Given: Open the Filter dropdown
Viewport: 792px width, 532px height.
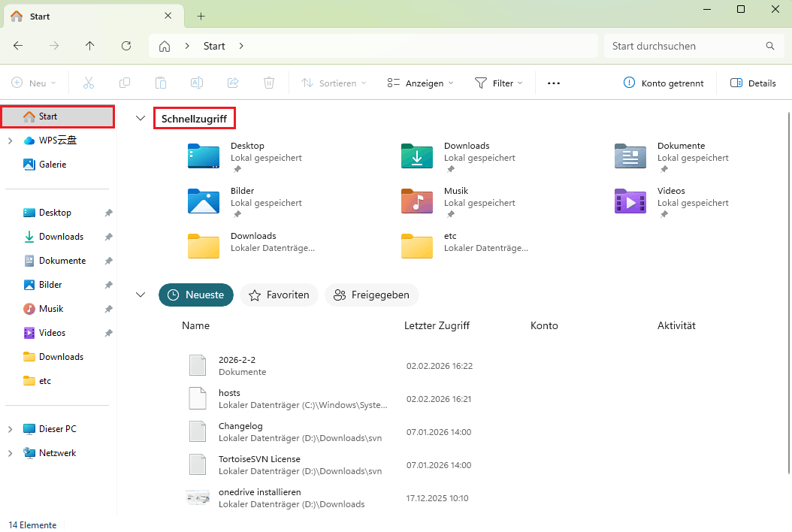Looking at the screenshot, I should (499, 83).
